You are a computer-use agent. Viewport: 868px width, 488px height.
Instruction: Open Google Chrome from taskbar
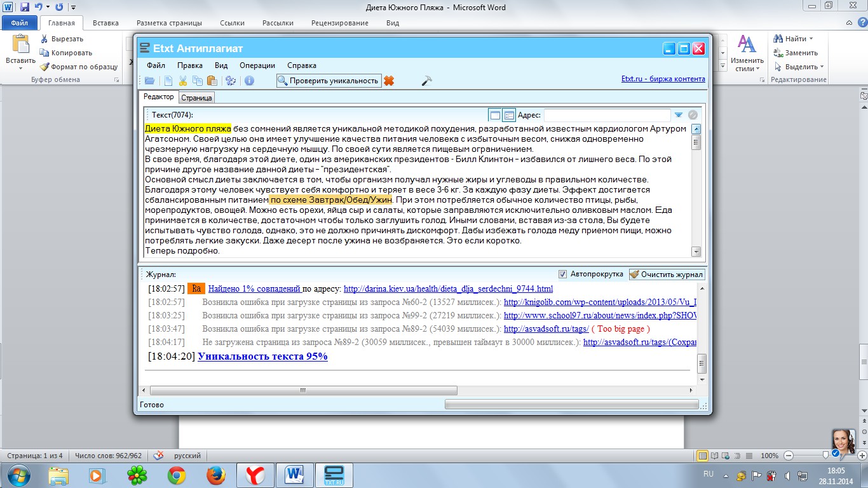(177, 475)
